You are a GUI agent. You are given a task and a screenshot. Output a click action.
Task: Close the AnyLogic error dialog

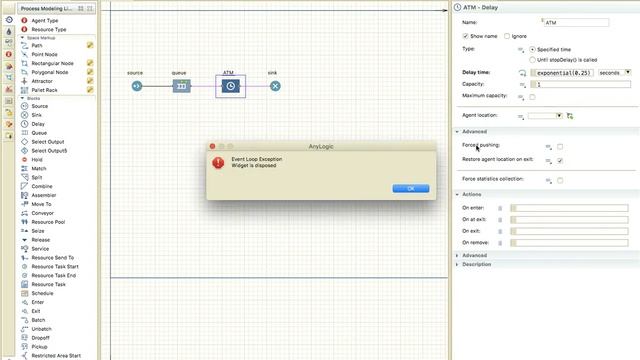point(212,146)
